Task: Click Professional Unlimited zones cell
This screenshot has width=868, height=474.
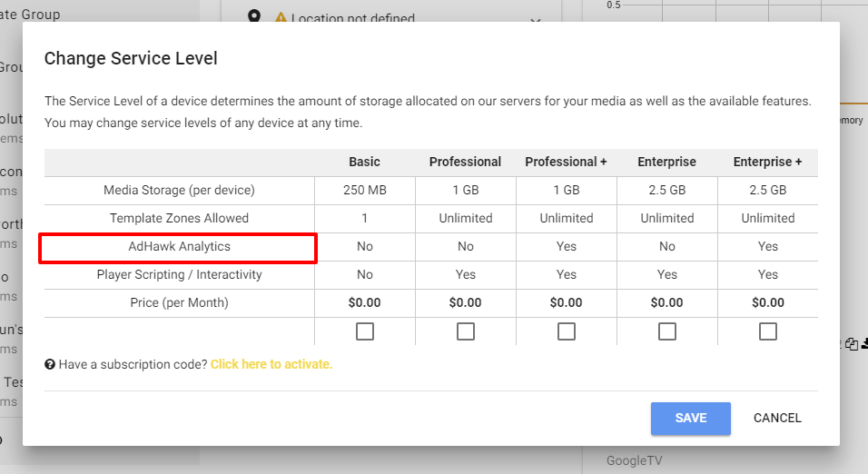Action: 466,218
